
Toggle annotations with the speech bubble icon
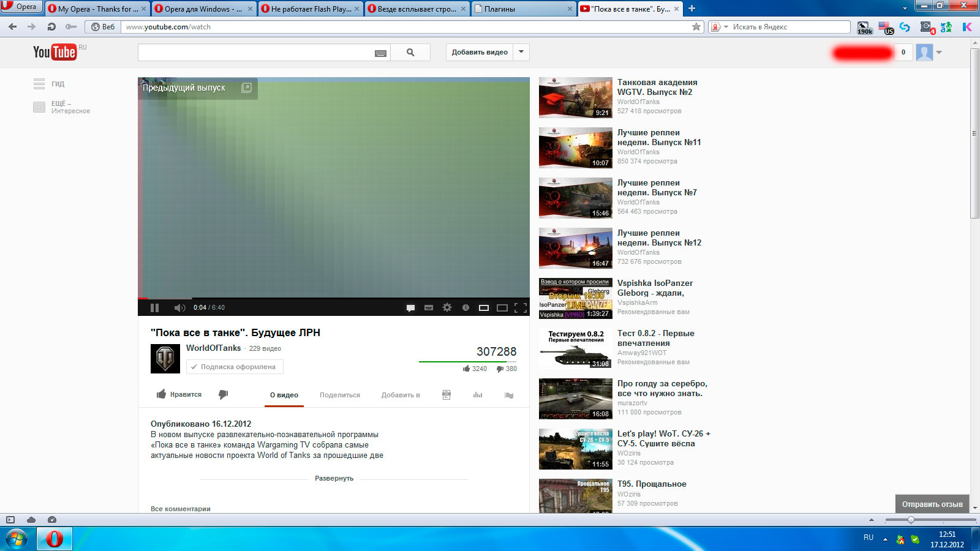click(x=410, y=308)
